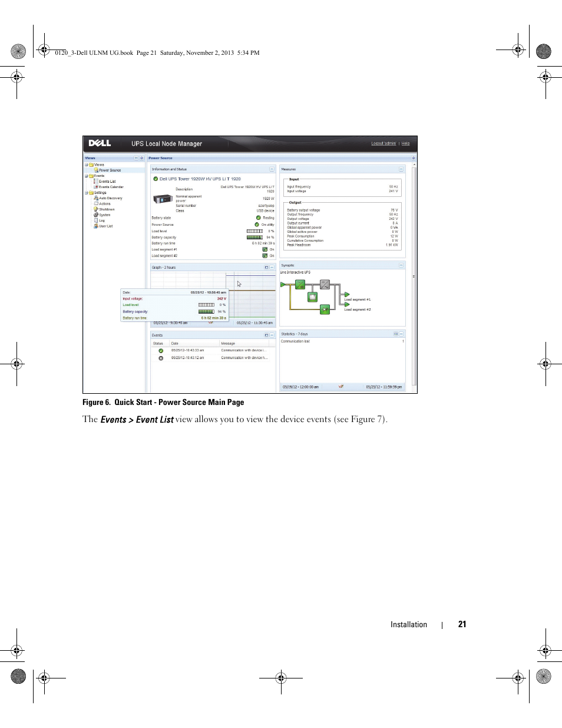Click the Power Source panel top-right options icon
Screen dimensions: 562x728
coord(414,158)
